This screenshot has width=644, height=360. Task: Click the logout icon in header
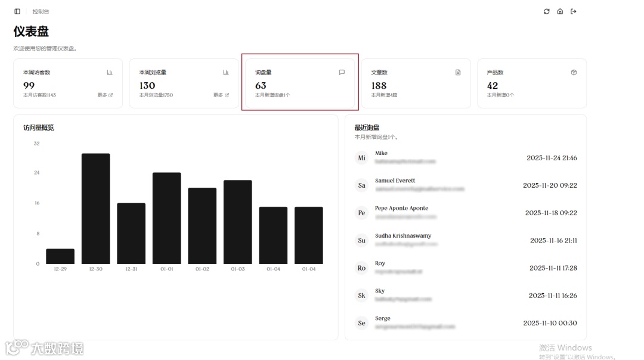[x=574, y=11]
